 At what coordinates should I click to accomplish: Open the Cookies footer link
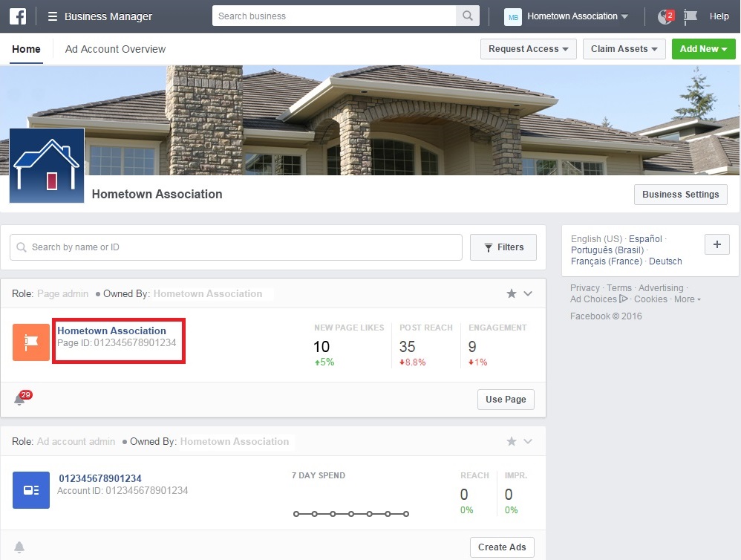point(650,299)
